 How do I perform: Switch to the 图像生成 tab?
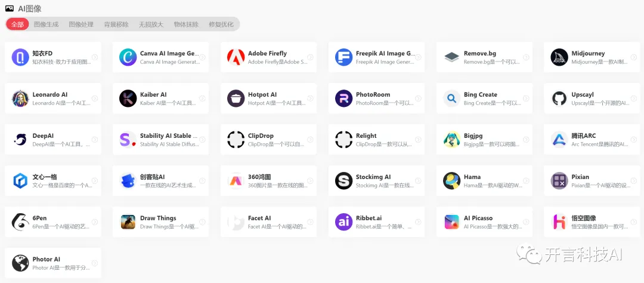coord(46,24)
